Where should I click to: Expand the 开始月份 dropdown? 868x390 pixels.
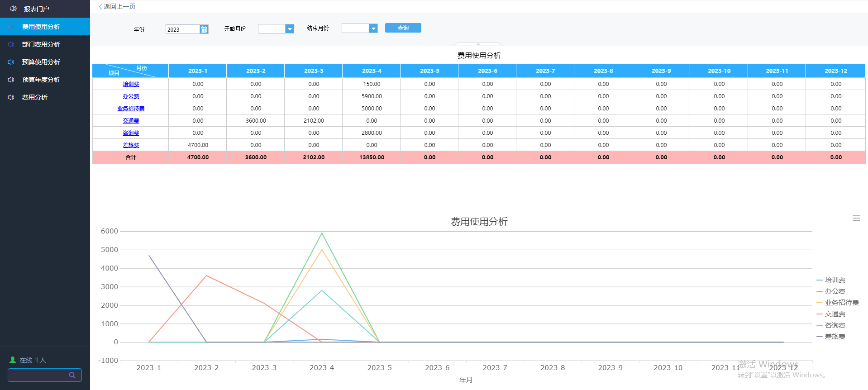click(290, 29)
